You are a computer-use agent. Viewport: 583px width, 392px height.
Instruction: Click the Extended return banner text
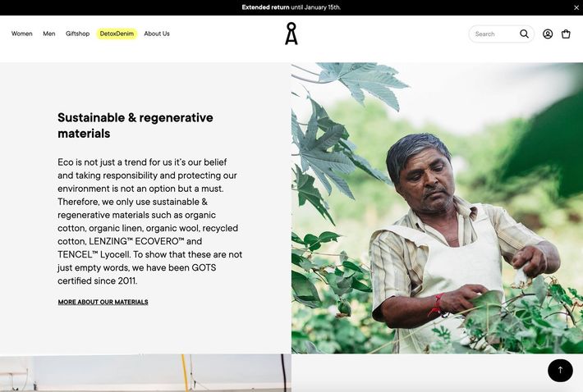click(x=291, y=7)
